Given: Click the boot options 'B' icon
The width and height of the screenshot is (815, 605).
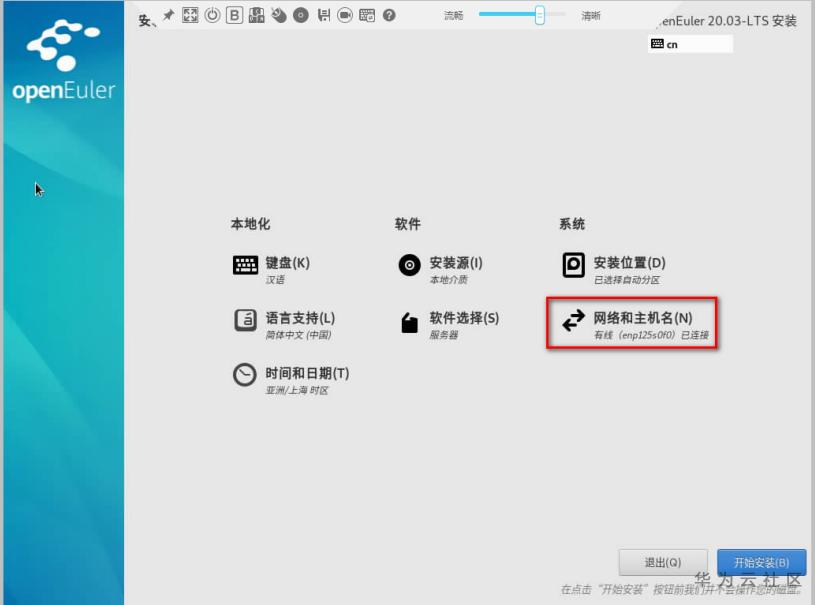Looking at the screenshot, I should point(234,15).
